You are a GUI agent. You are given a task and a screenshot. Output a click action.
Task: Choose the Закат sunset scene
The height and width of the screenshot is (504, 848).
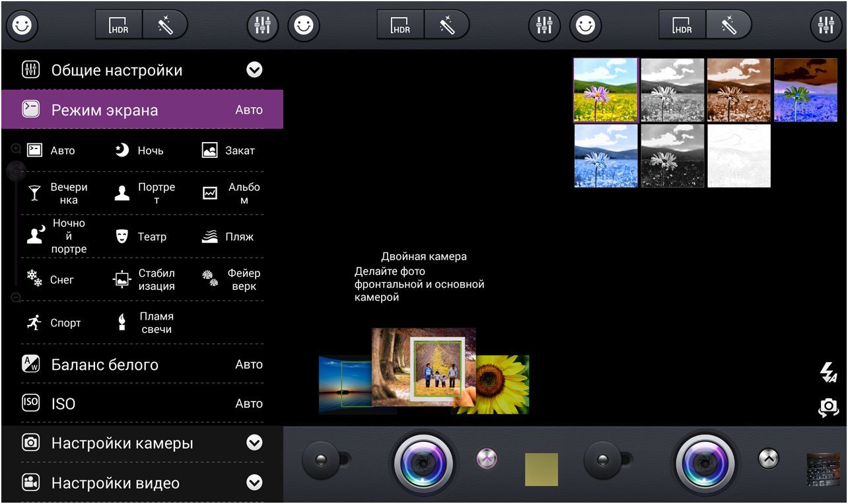[x=229, y=151]
